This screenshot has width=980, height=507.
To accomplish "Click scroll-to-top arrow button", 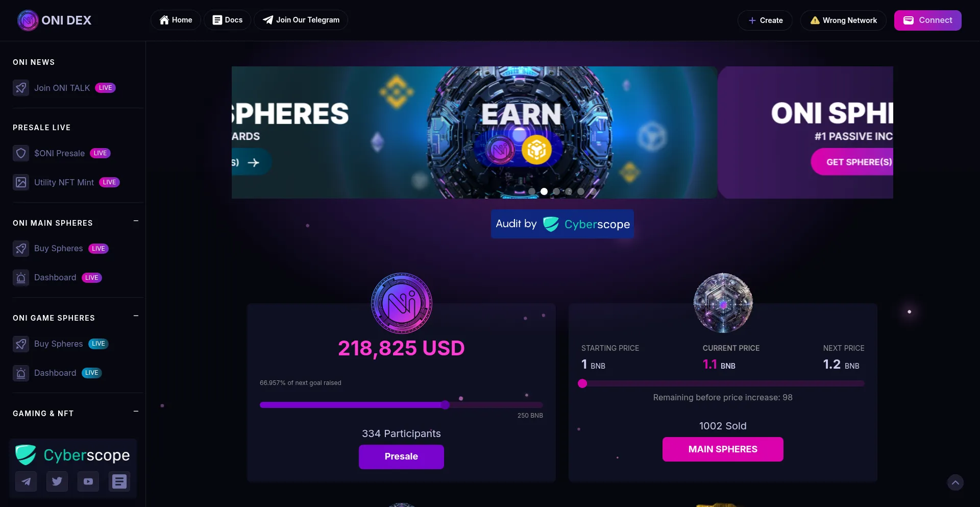I will pyautogui.click(x=955, y=482).
